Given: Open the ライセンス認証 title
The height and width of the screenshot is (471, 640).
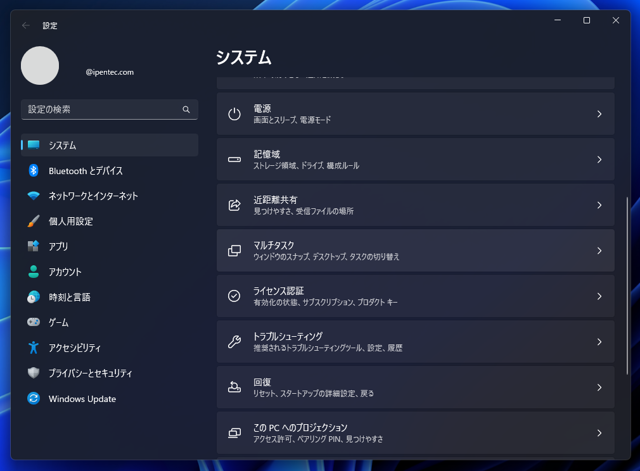Looking at the screenshot, I should (278, 291).
